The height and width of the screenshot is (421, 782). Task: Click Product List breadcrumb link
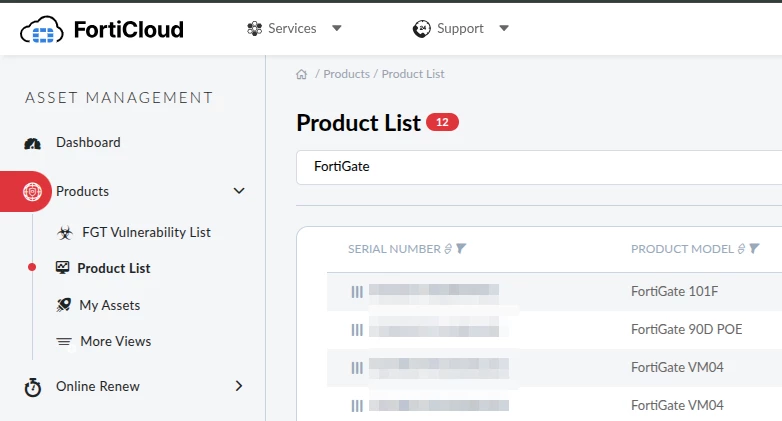coord(413,74)
